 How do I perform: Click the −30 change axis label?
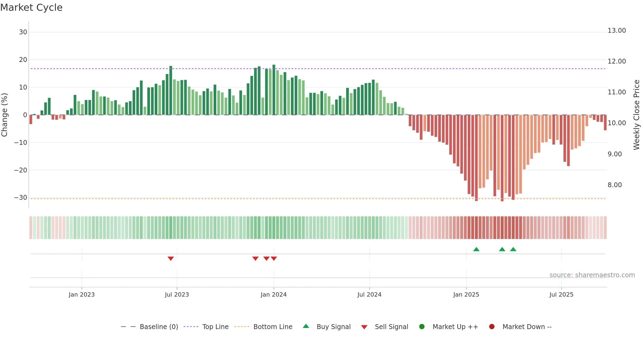click(x=21, y=198)
